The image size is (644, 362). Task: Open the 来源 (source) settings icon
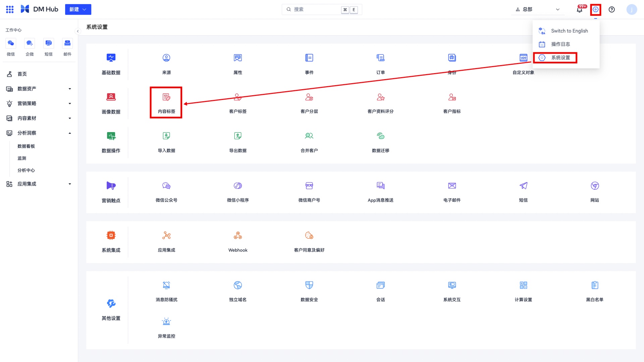pyautogui.click(x=166, y=58)
